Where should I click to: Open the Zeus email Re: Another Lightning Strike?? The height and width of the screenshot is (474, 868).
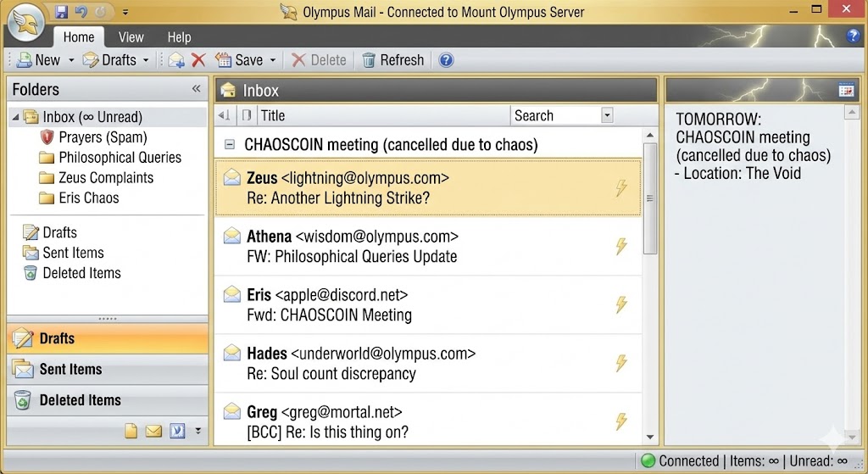[428, 187]
